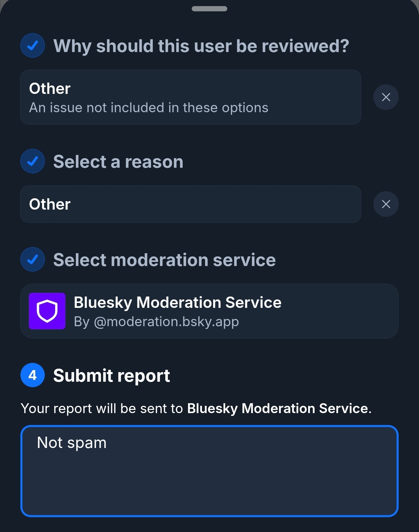Screen dimensions: 419x532
Task: Click the step 4 number badge
Action: [33, 375]
